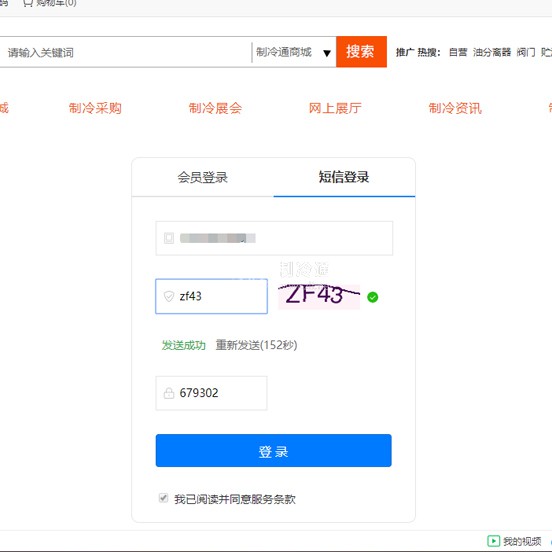Open 制冷资讯 navigation link
The height and width of the screenshot is (552, 552).
coord(455,108)
